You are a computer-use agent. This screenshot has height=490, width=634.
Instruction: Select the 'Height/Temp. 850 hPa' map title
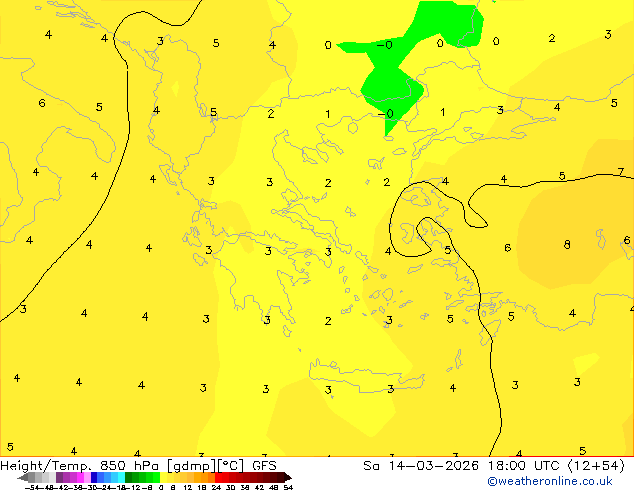(81, 466)
